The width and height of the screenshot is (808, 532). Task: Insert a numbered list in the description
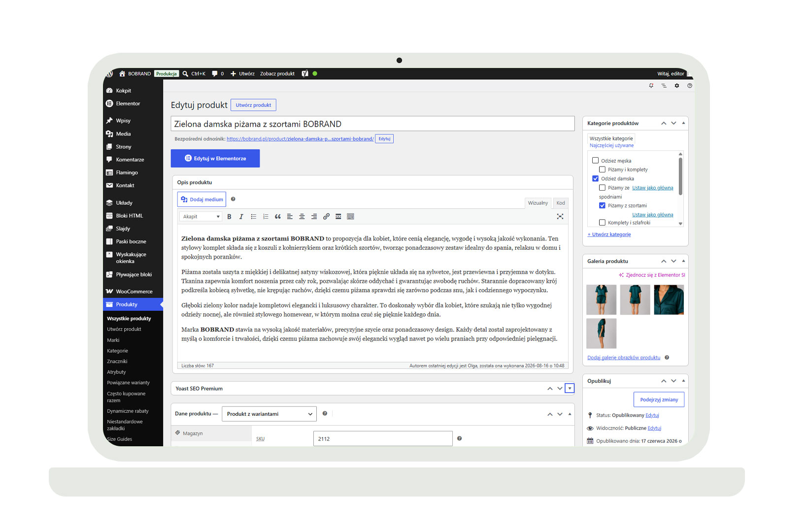[266, 217]
